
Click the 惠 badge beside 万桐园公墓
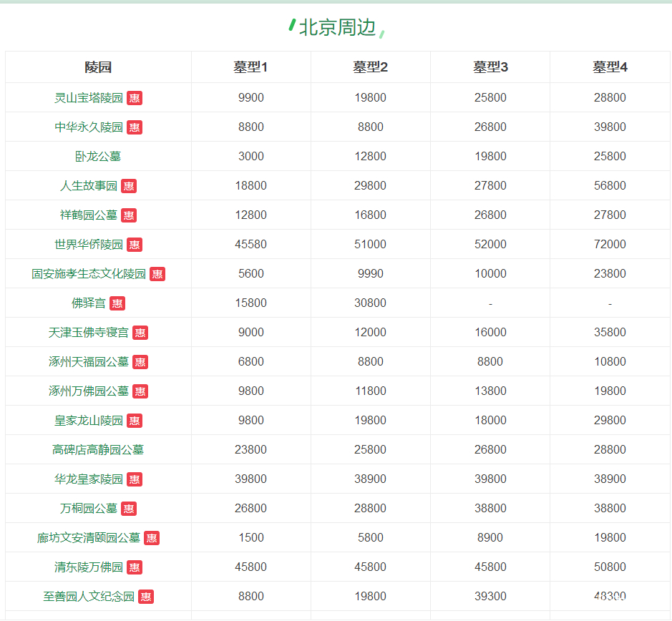pos(129,509)
